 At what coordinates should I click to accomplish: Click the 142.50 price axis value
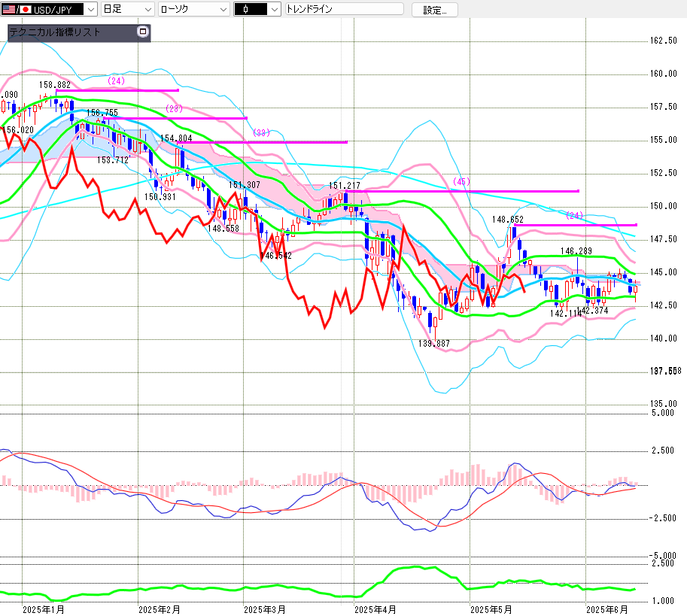point(664,305)
